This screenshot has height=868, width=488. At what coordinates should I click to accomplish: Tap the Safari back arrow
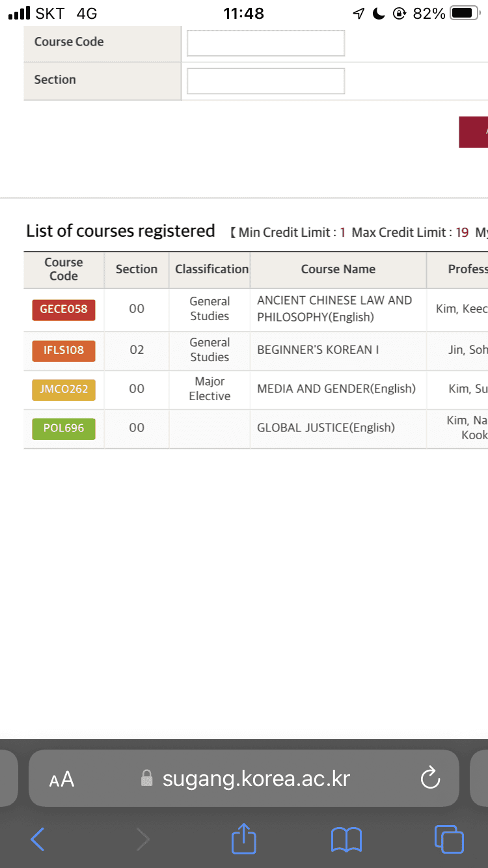click(x=38, y=839)
